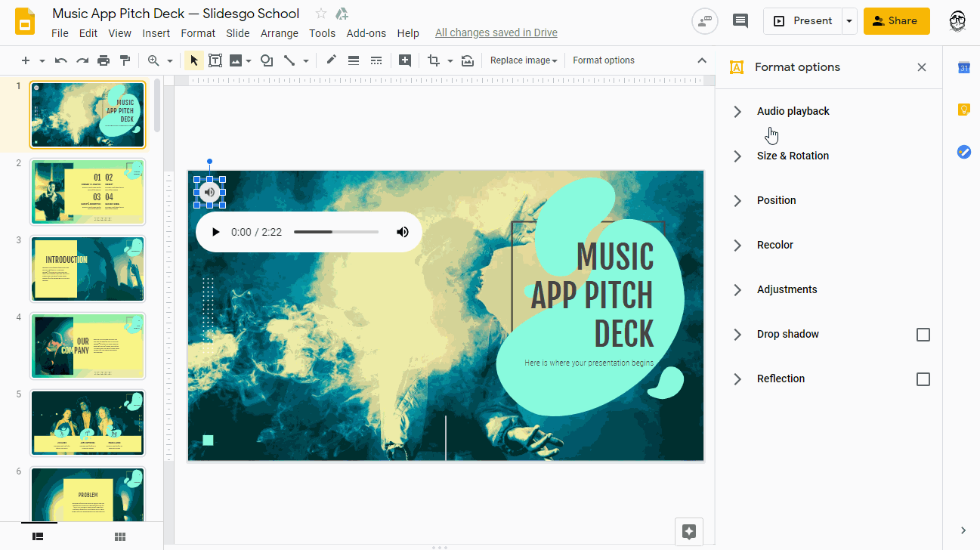Mute the audio player volume

tap(402, 231)
